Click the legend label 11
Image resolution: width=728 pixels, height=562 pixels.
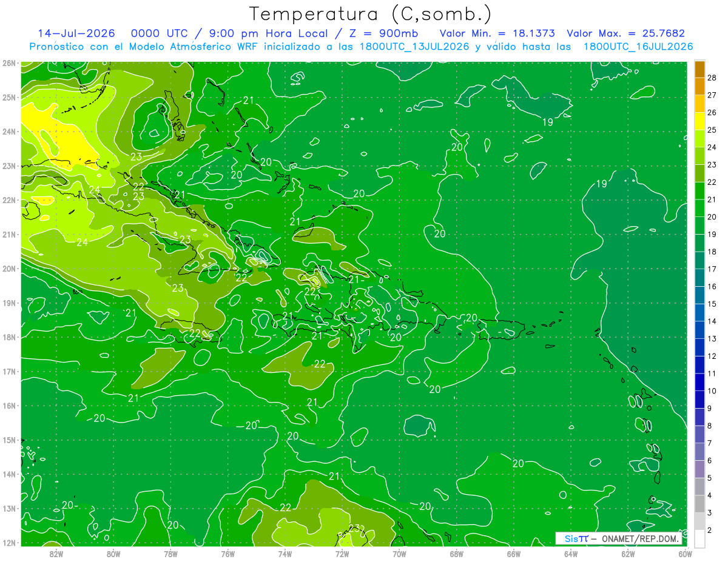(x=712, y=373)
